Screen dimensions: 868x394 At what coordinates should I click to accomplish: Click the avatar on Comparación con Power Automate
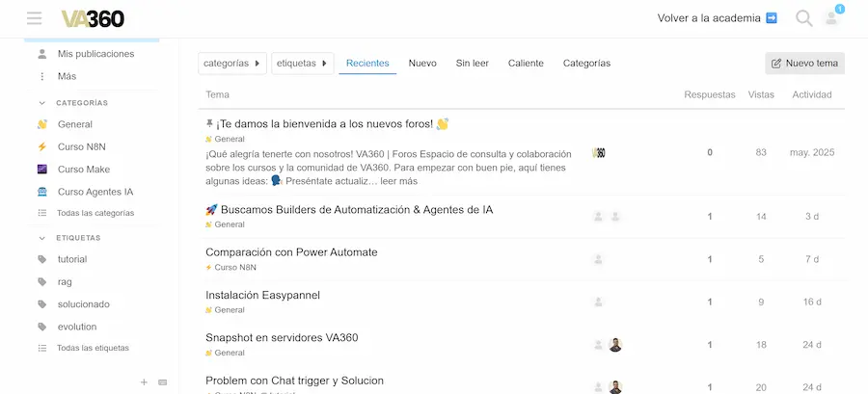[598, 259]
